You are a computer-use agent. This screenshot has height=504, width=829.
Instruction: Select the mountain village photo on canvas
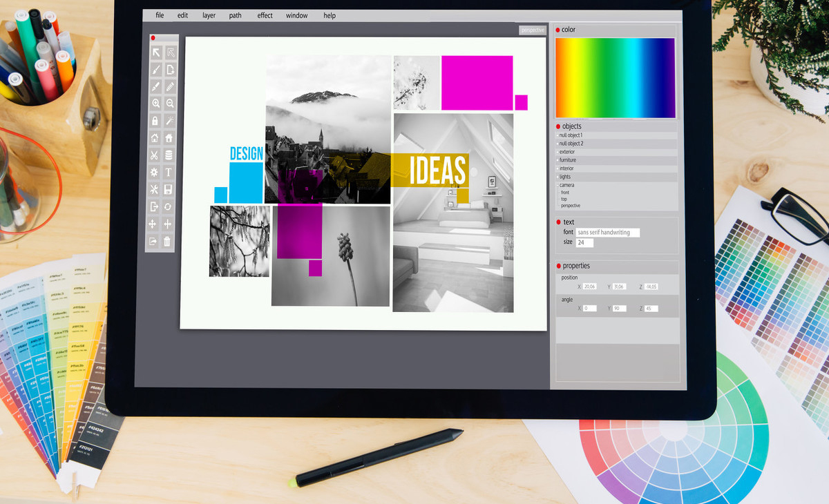[328, 129]
